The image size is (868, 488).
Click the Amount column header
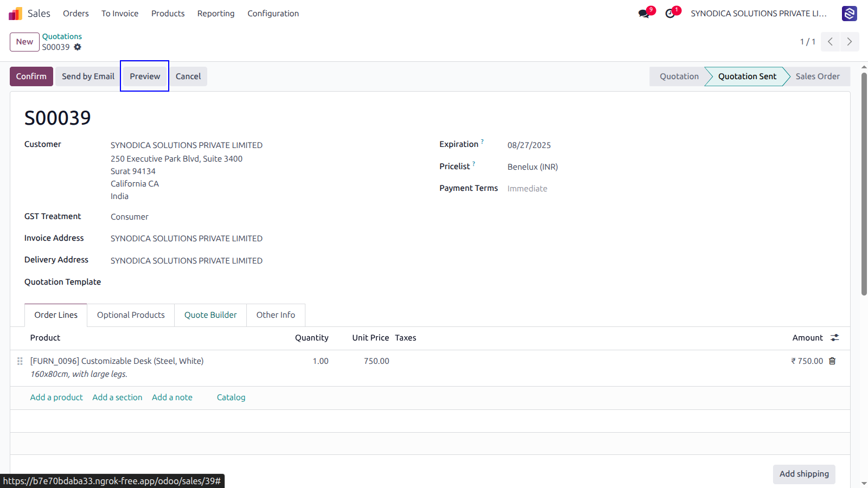(x=807, y=338)
